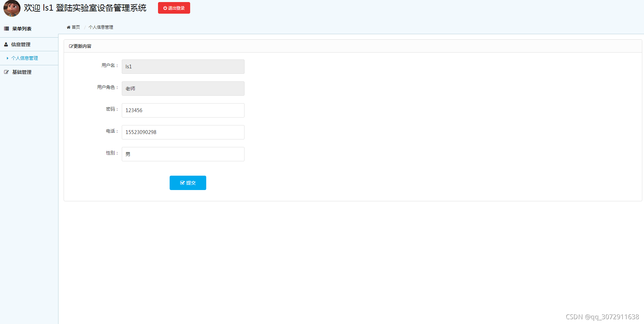Image resolution: width=644 pixels, height=324 pixels.
Task: Open 个人信息管理 in the sidebar
Action: click(x=25, y=58)
